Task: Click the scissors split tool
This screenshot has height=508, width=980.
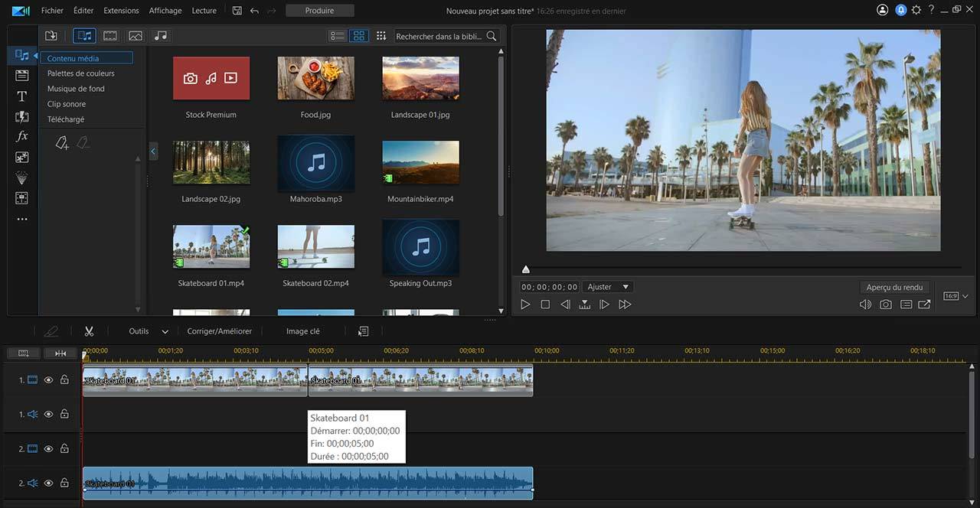Action: tap(89, 331)
